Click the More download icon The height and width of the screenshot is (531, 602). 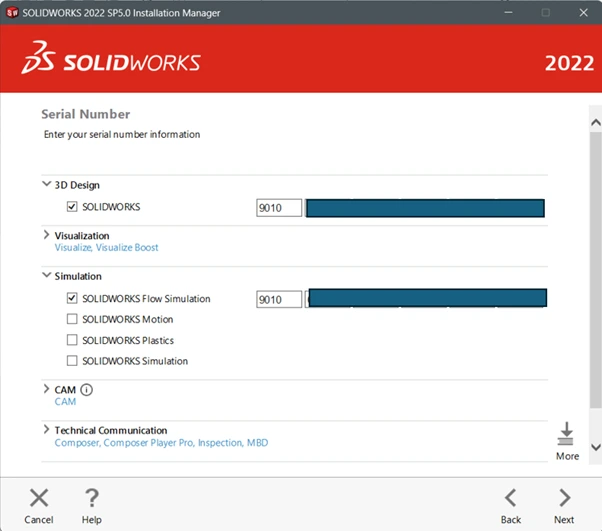[x=566, y=434]
